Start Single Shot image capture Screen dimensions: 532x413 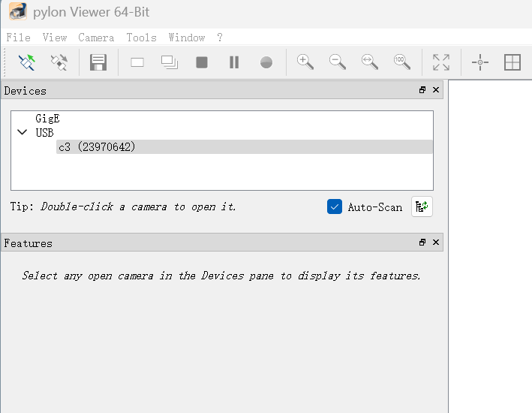[137, 62]
